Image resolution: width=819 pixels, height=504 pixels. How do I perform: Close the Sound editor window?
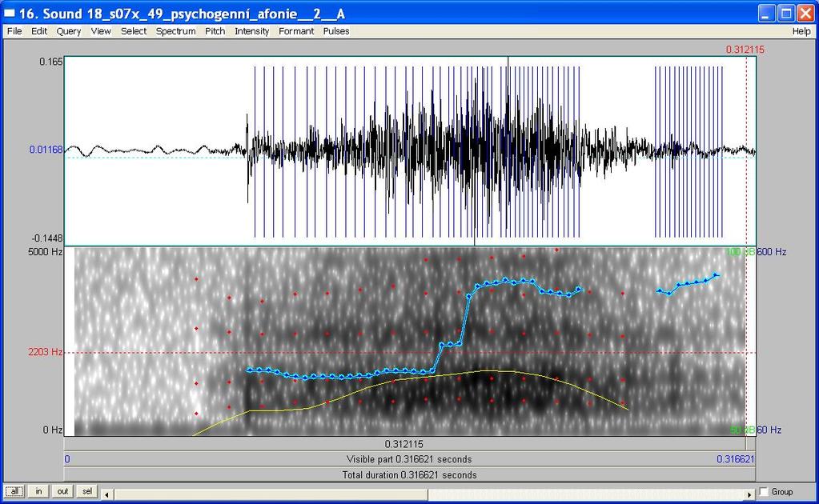(805, 13)
